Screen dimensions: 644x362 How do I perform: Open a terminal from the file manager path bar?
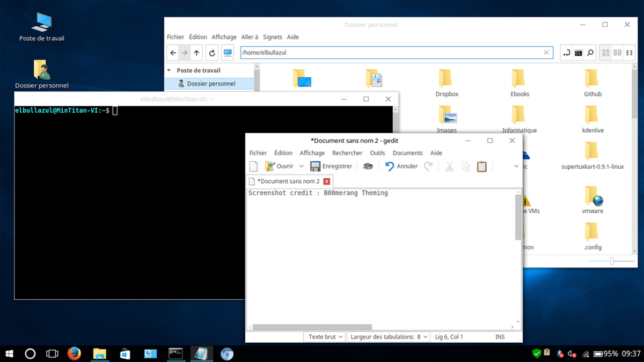tap(579, 53)
